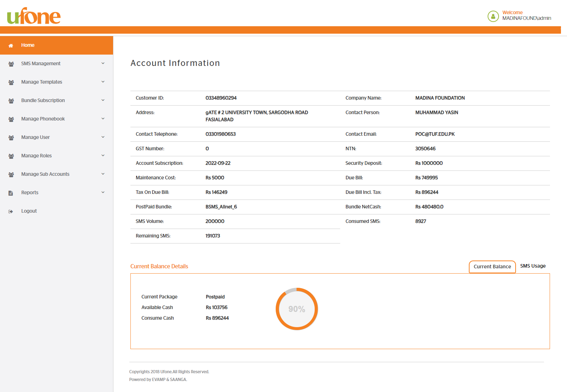Open Manage Phonebook menu
The height and width of the screenshot is (392, 567).
point(57,119)
